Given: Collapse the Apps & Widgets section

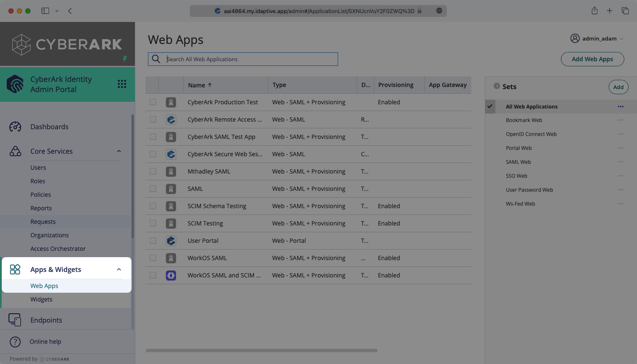Looking at the screenshot, I should (119, 269).
